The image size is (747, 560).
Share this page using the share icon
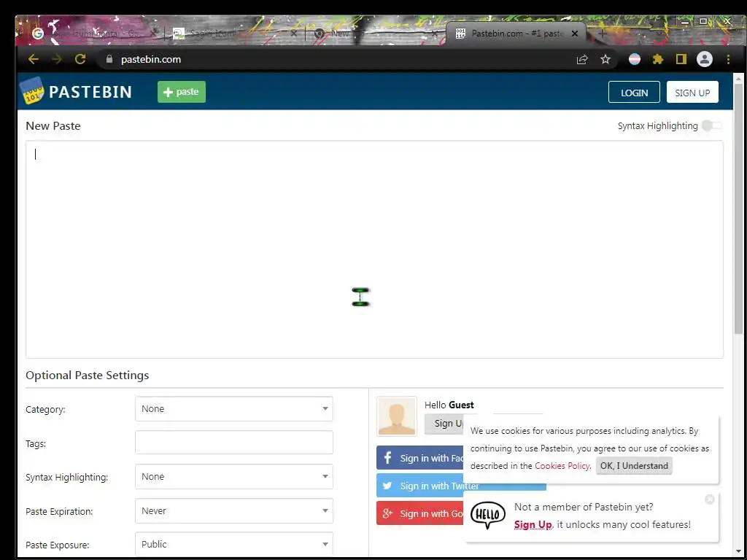(581, 60)
